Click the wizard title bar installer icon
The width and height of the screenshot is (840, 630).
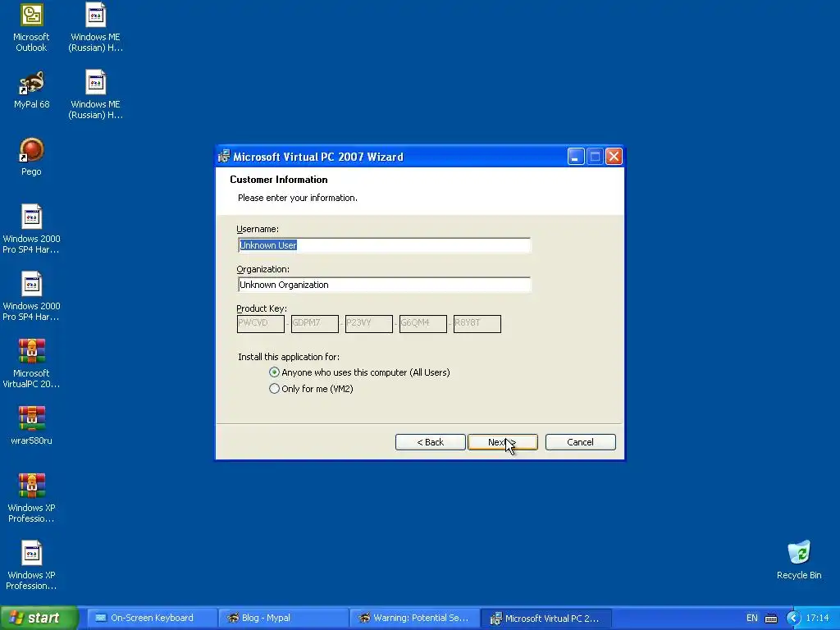[224, 157]
